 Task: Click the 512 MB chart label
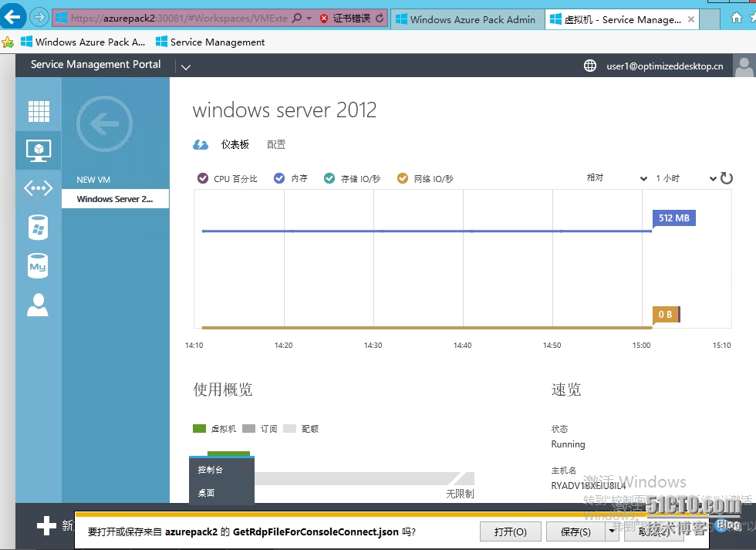(x=674, y=218)
